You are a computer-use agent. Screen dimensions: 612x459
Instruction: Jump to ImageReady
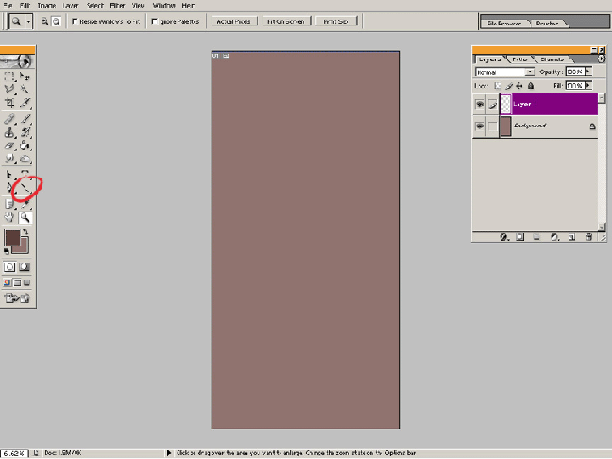click(x=17, y=299)
